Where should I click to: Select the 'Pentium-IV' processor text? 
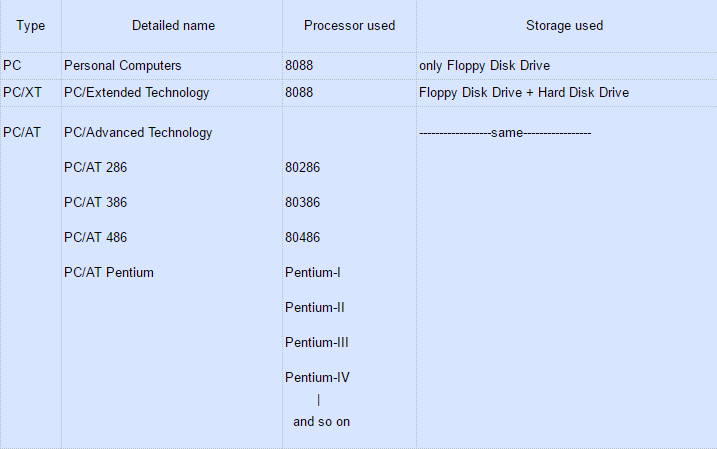pos(317,378)
